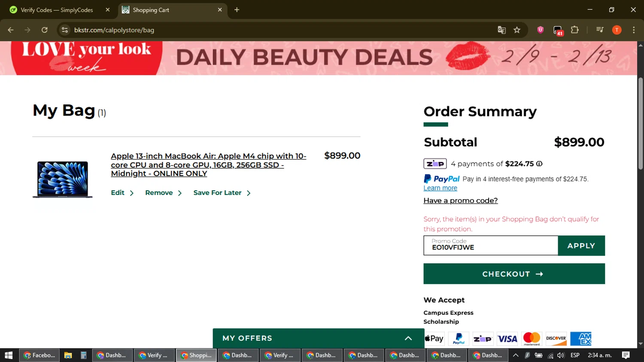Click the volume speaker tray icon
Screen dimensions: 644x362
point(561,355)
